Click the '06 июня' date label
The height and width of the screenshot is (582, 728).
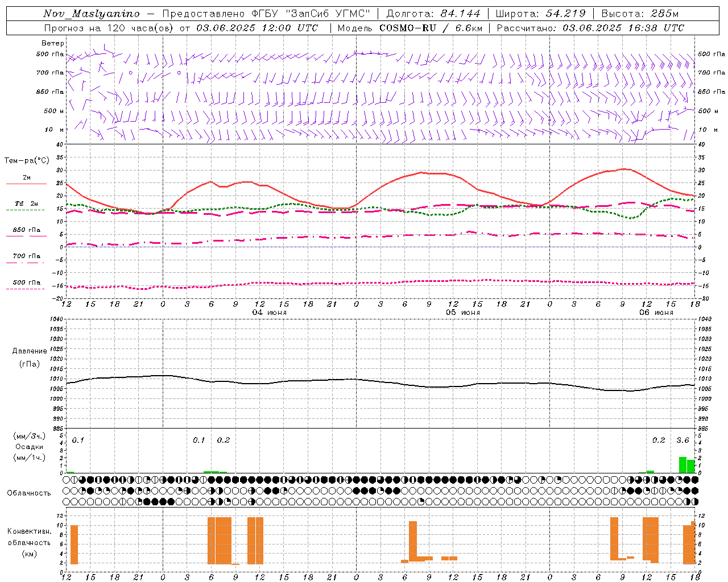pos(656,313)
